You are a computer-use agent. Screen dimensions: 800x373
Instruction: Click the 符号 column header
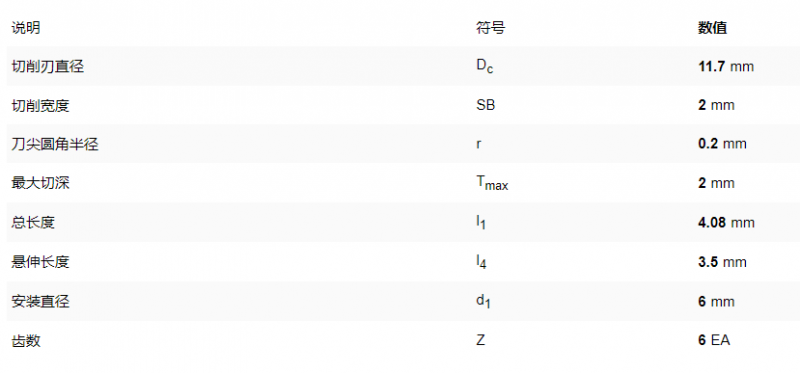[490, 28]
